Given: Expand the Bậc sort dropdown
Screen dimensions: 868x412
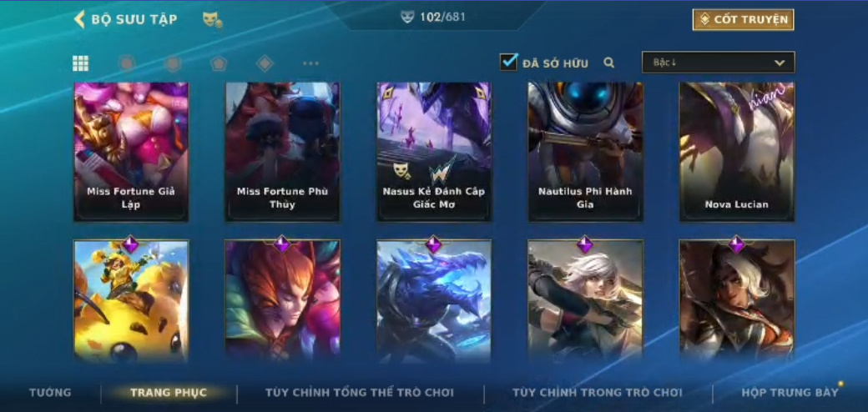Looking at the screenshot, I should tap(718, 63).
